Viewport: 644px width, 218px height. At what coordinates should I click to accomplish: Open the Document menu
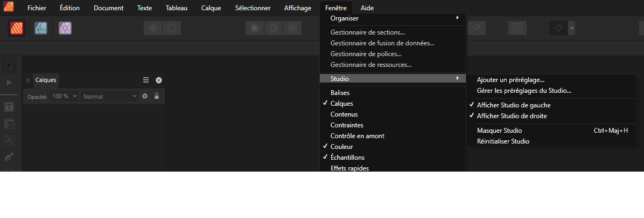click(108, 8)
